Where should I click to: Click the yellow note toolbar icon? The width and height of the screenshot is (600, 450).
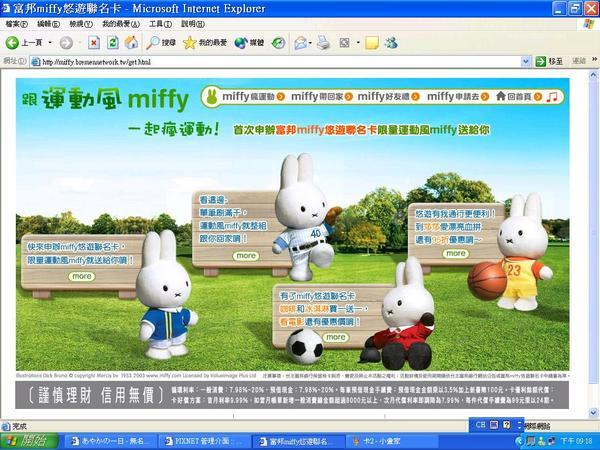coord(372,42)
